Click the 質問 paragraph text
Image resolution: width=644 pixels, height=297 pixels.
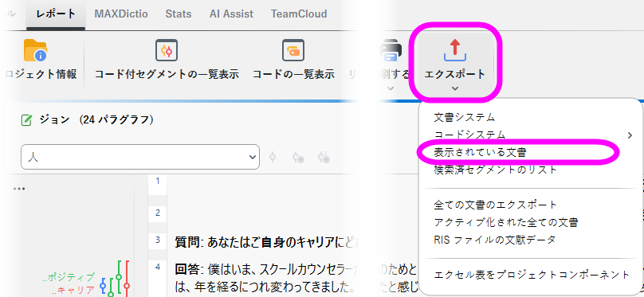pyautogui.click(x=267, y=242)
